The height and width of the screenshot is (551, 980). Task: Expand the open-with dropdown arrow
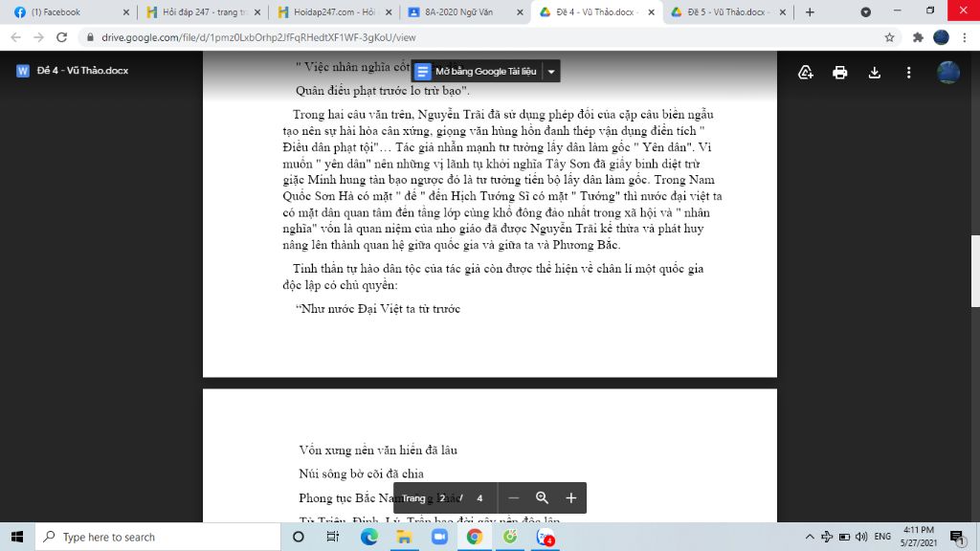(551, 71)
